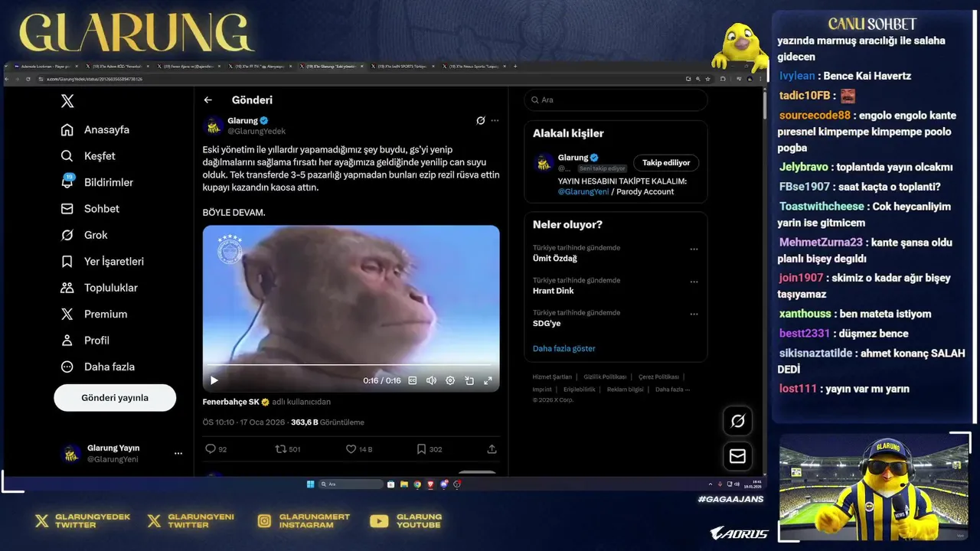Click the monkey video thumbnail
980x551 pixels.
click(351, 308)
